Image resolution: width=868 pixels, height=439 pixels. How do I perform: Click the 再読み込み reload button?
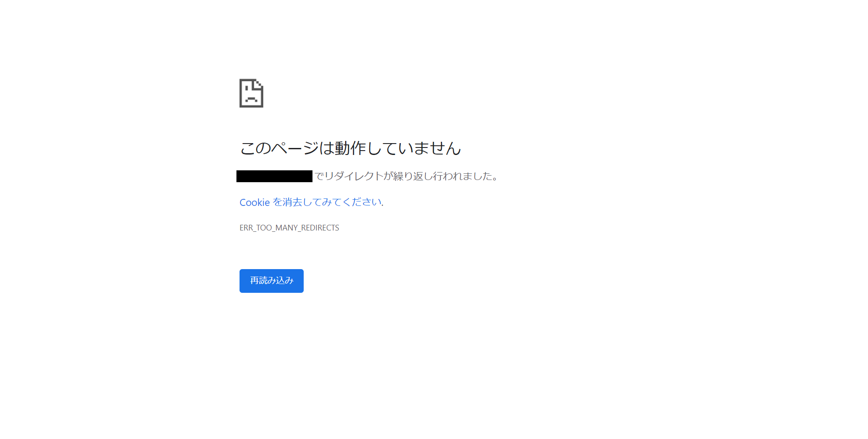click(x=272, y=281)
